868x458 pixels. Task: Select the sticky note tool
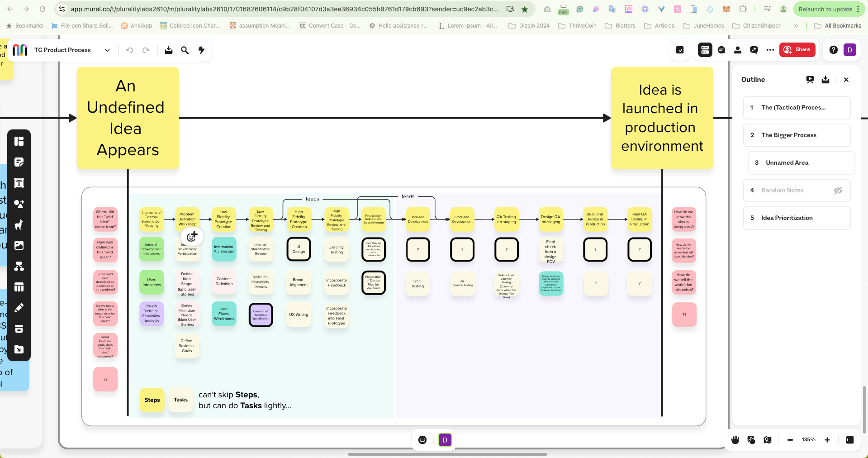[x=19, y=162]
